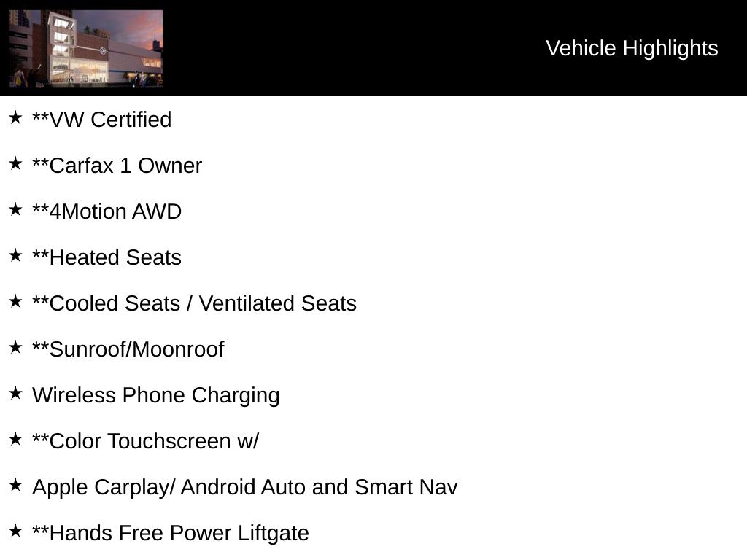747x560 pixels.
Task: Click the Carfax 1 Owner text
Action: 117,166
